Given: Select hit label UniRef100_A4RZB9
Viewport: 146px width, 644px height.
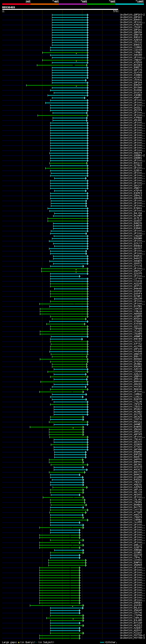Looking at the screenshot, I should [131, 55].
